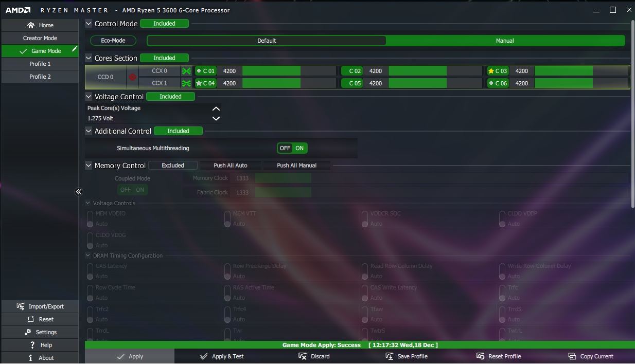Screen dimensions: 635x364
Task: Open Profile 1
Action: pyautogui.click(x=40, y=64)
